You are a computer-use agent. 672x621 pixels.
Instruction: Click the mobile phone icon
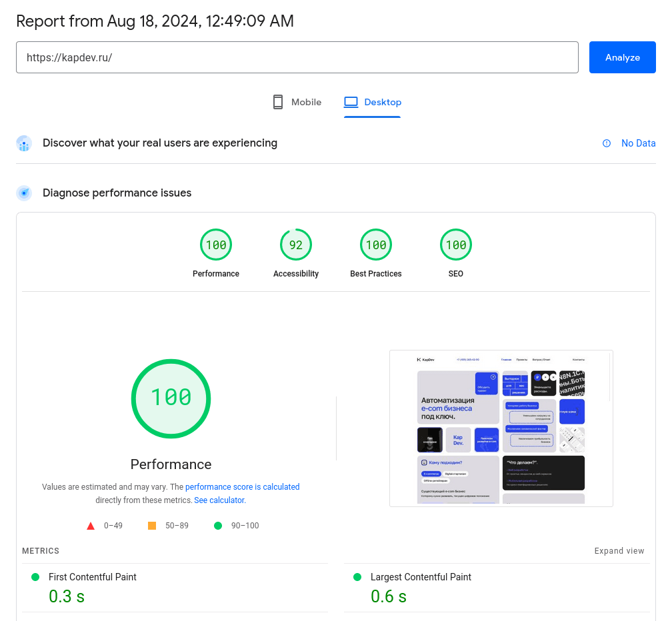tap(278, 102)
